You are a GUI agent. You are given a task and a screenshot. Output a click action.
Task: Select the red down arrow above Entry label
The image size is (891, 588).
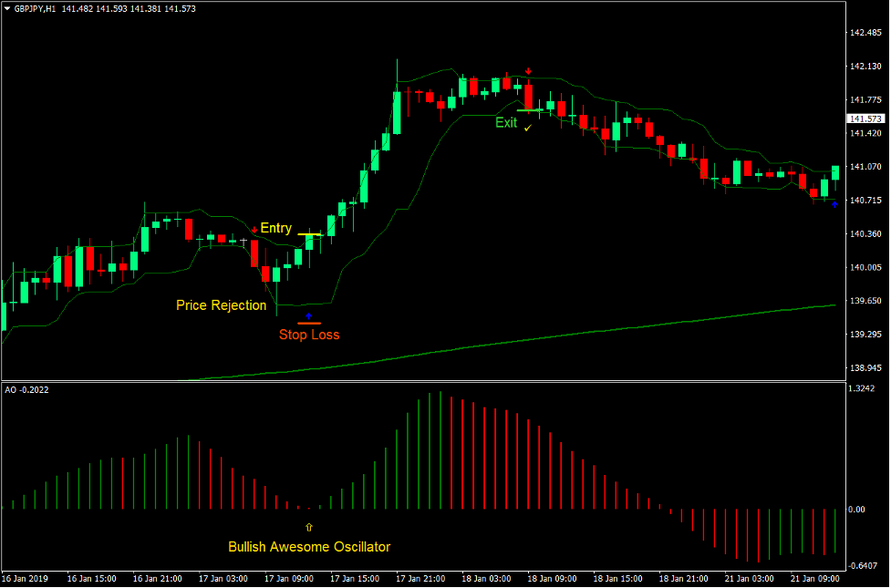[254, 230]
